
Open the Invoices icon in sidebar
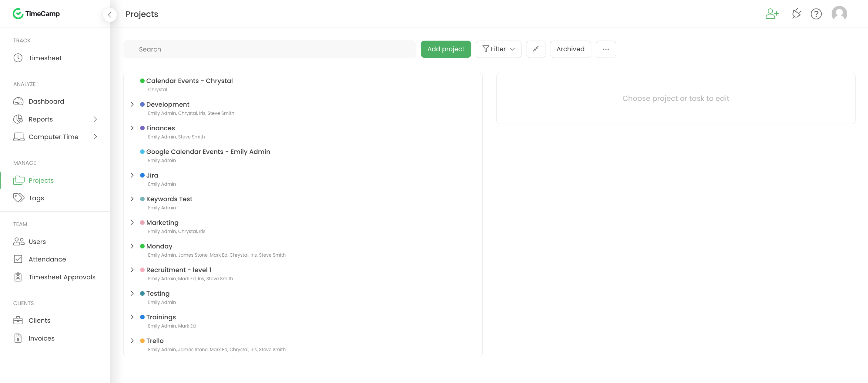18,338
